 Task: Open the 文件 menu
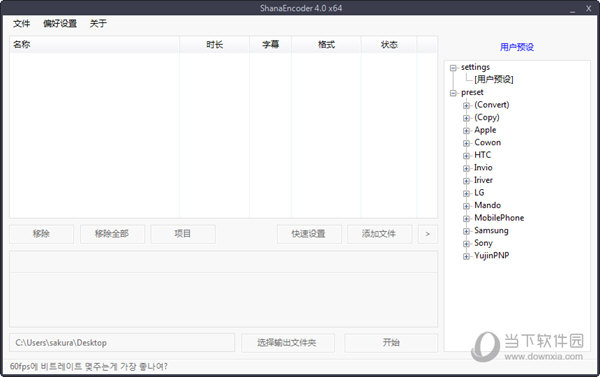tap(21, 24)
